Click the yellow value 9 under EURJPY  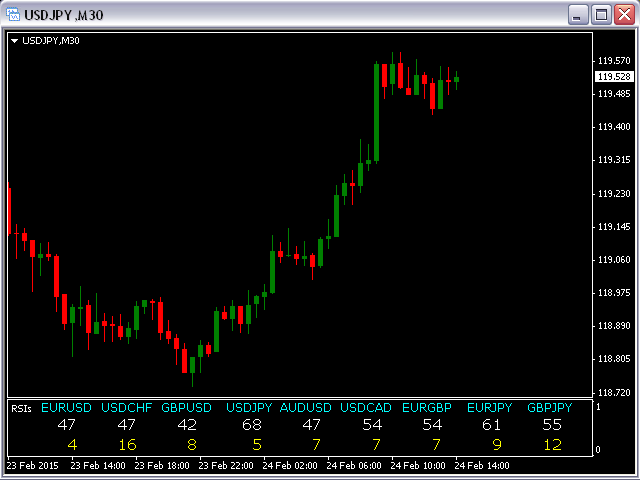[497, 444]
